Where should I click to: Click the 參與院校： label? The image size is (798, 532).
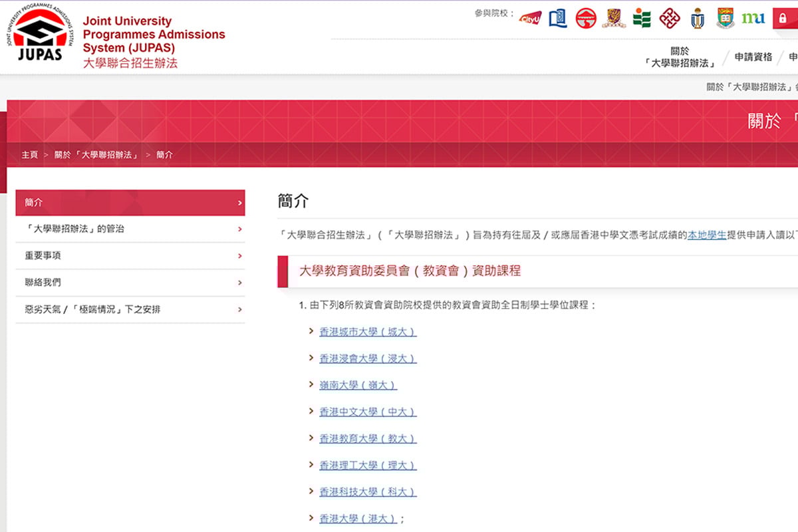[x=495, y=13]
